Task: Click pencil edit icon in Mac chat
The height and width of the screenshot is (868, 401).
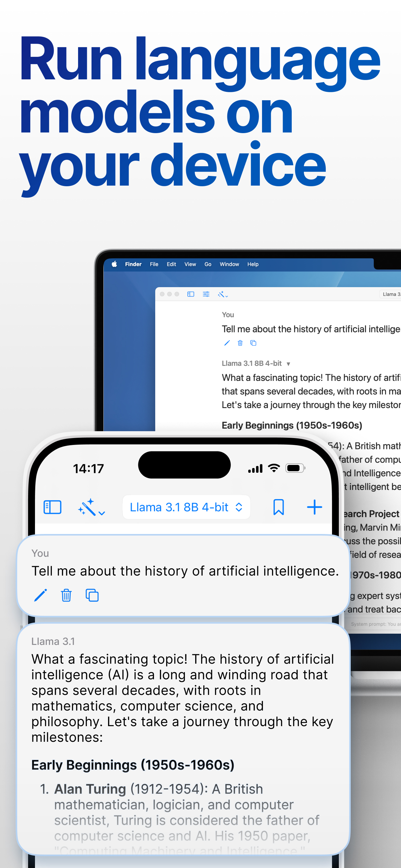Action: tap(227, 343)
